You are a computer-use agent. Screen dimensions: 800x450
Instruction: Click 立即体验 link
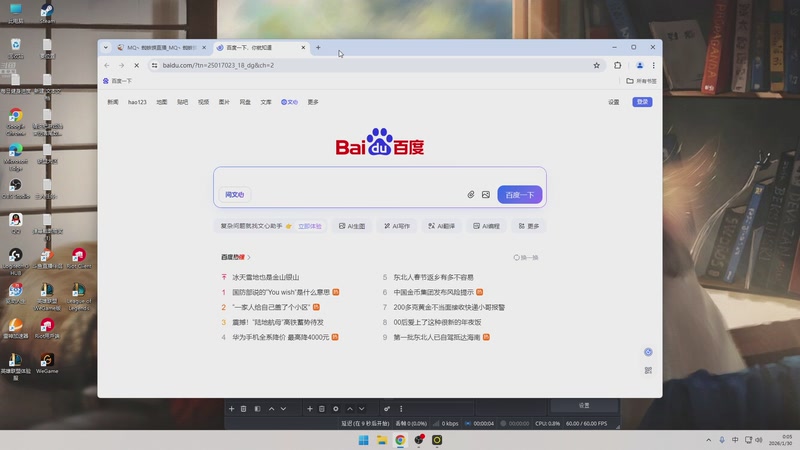[310, 226]
